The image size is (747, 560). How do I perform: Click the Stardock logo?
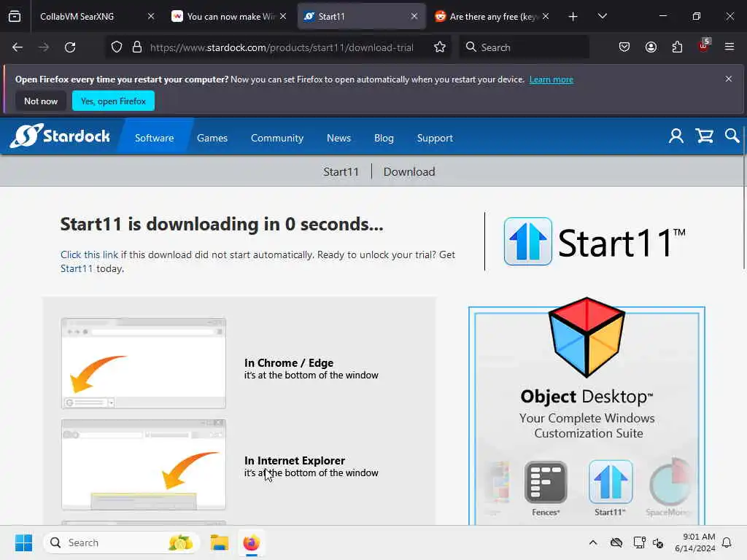[60, 136]
